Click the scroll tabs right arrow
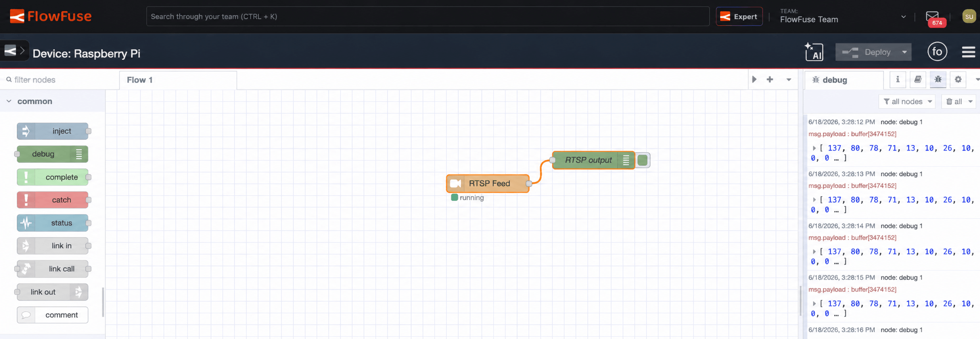The height and width of the screenshot is (339, 980). click(754, 79)
